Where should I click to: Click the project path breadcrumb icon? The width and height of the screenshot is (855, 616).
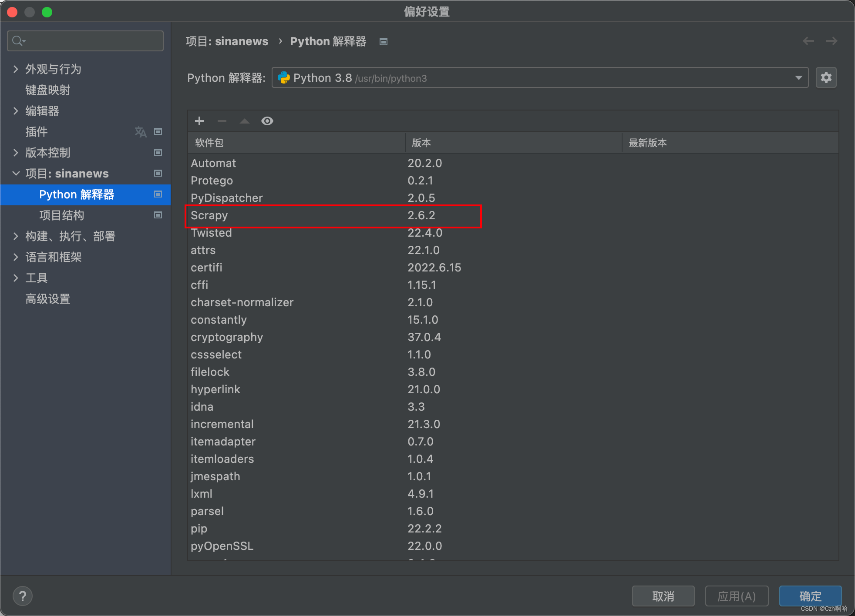tap(384, 42)
